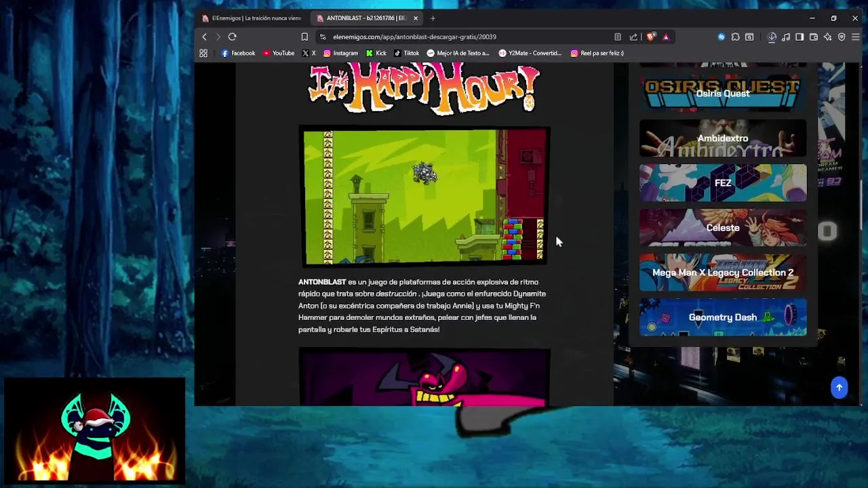Open the FEZ game card
868x488 pixels.
(723, 183)
